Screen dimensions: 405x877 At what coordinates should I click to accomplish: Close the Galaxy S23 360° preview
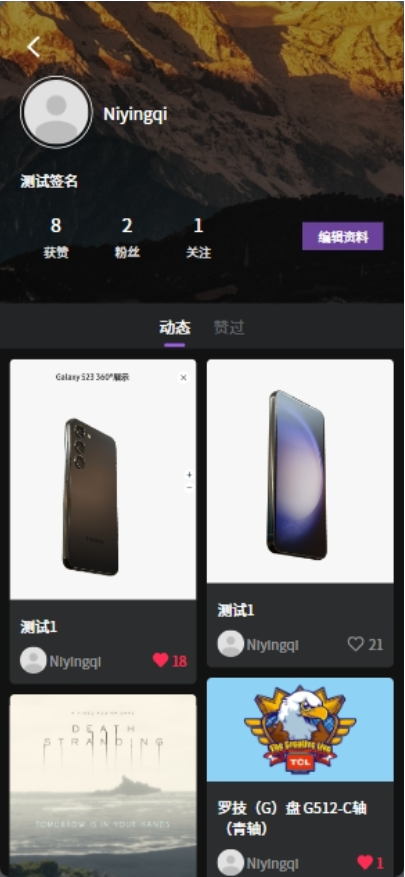click(183, 378)
